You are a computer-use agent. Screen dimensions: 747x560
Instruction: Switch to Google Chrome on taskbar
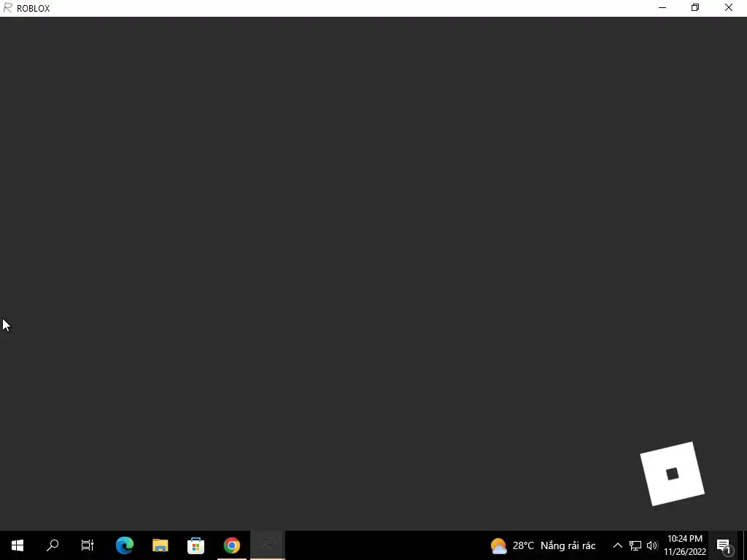click(x=231, y=545)
